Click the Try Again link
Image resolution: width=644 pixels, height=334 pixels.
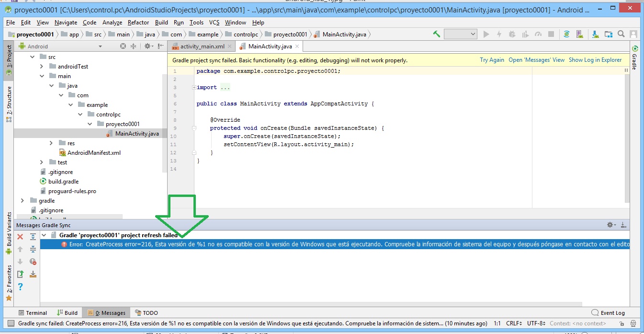coord(492,60)
